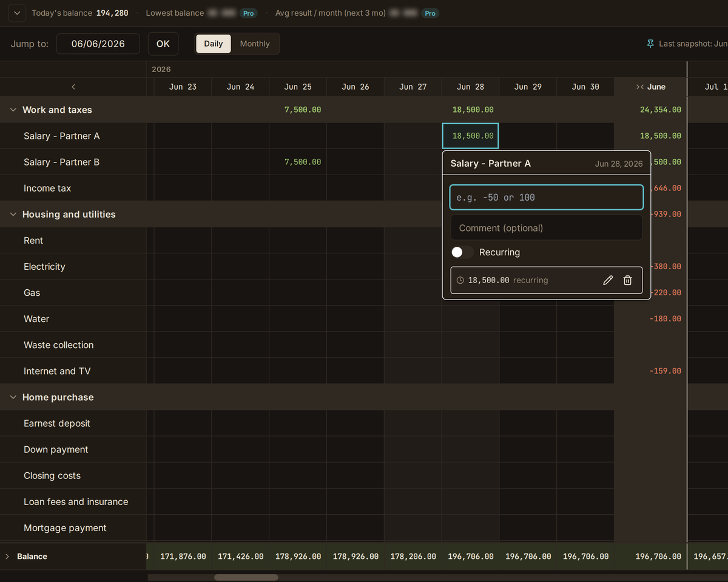728x582 pixels.
Task: Select the Waste collection row label
Action: [59, 344]
